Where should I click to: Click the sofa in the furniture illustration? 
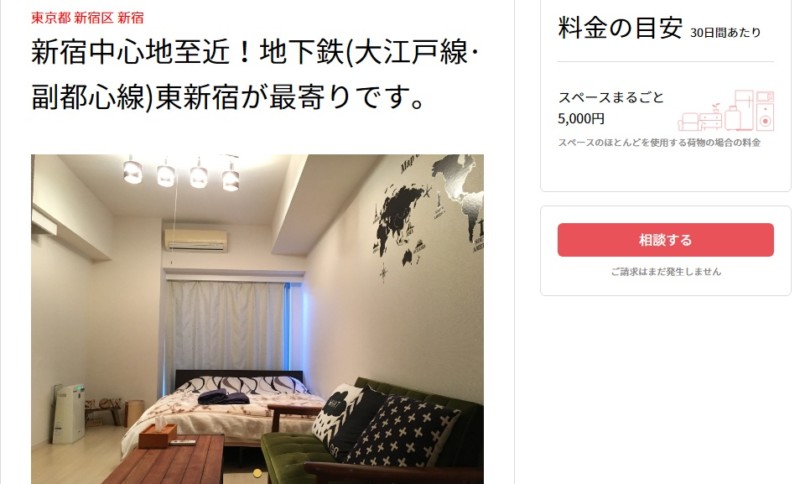click(x=688, y=122)
